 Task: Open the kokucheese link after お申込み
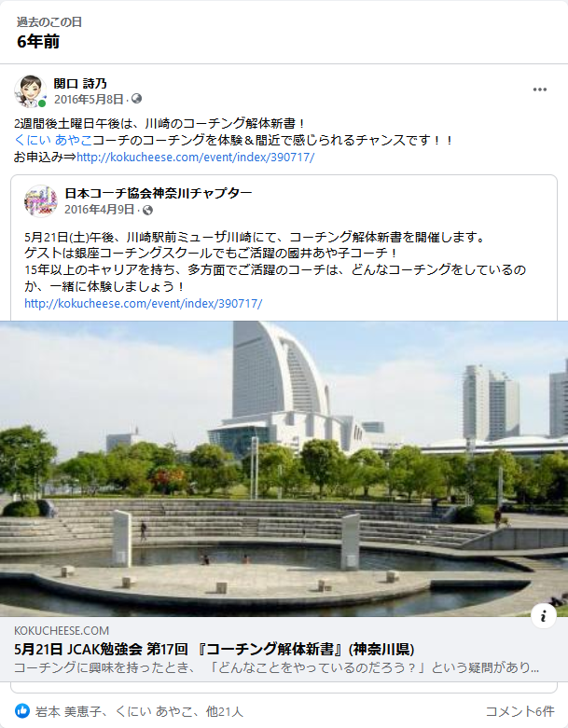pyautogui.click(x=196, y=157)
